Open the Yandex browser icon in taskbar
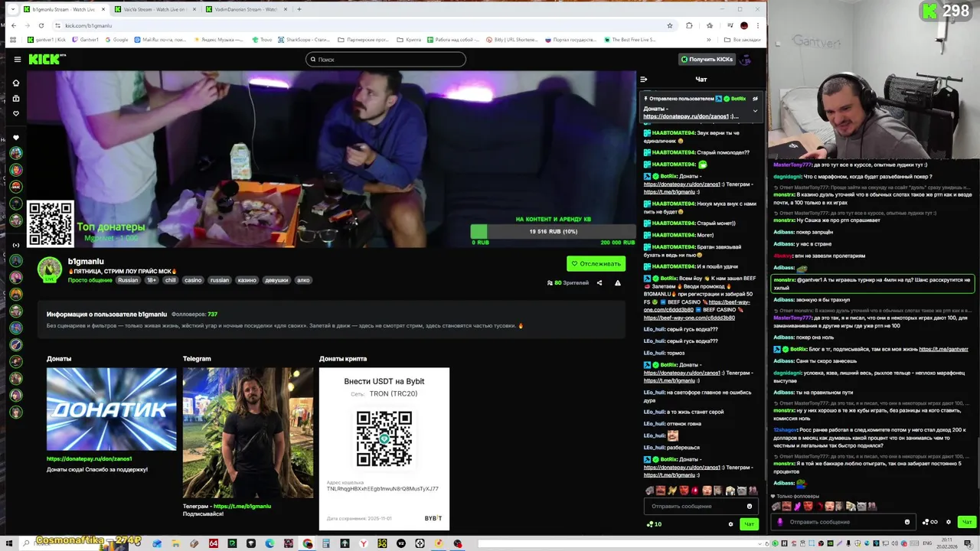 coord(364,543)
